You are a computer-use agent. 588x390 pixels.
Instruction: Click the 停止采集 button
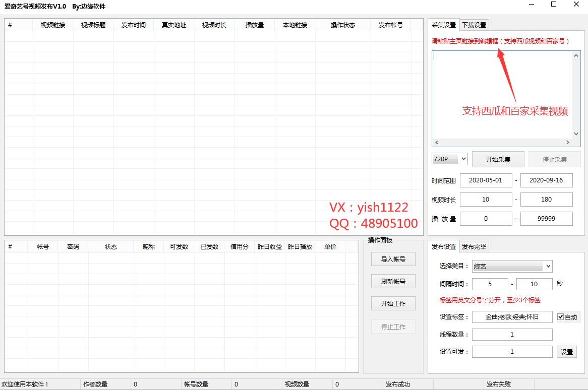tap(555, 159)
